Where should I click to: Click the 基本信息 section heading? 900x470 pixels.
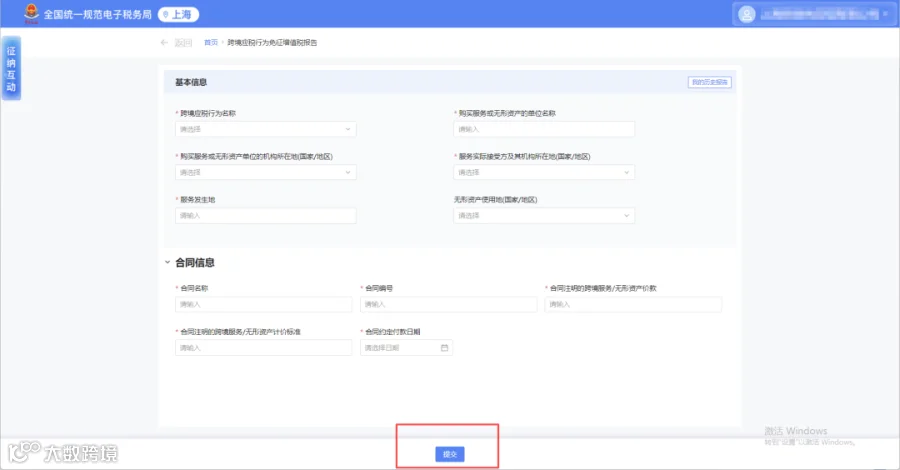click(191, 82)
